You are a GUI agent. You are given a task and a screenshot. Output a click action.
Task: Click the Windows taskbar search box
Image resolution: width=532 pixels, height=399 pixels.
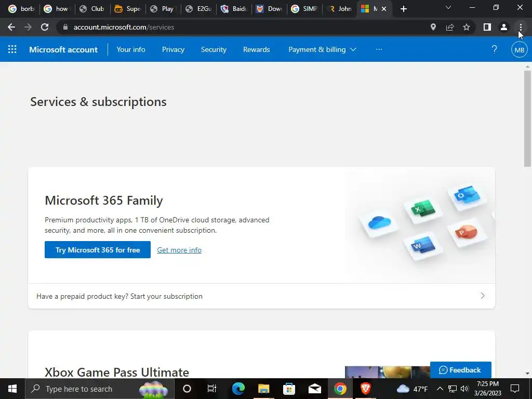[100, 389]
